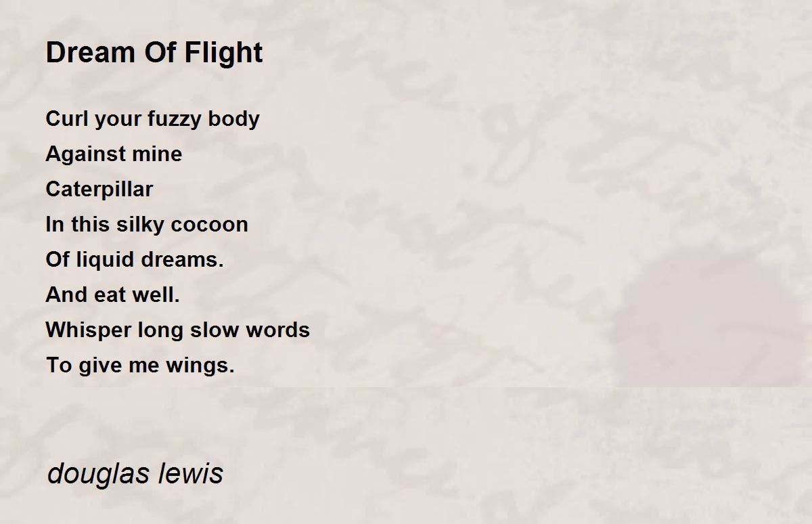Click the line Of liquid dreams.
Viewport: 812px width, 524px height.
coord(135,259)
